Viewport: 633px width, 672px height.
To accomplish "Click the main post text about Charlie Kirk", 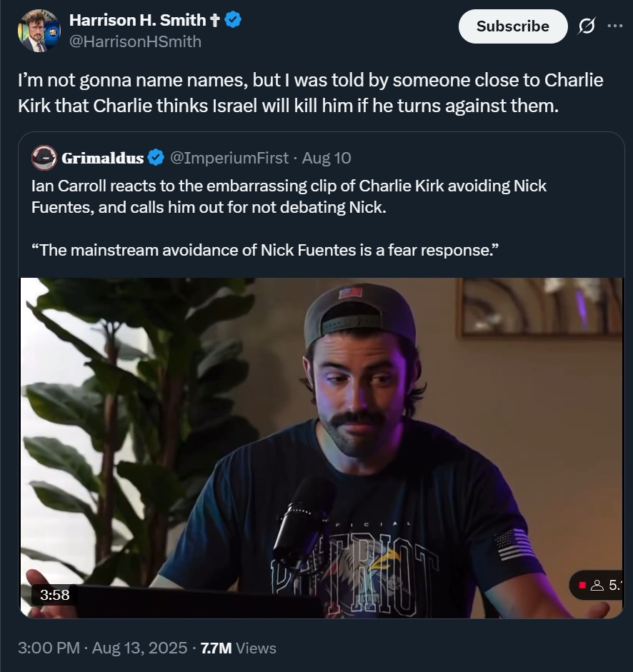I will [310, 93].
